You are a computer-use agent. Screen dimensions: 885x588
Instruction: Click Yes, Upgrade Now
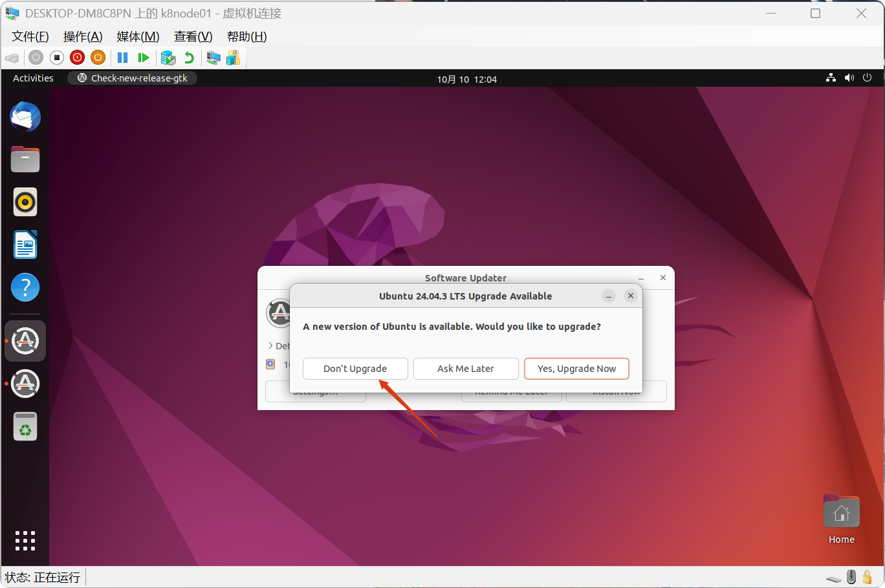576,369
